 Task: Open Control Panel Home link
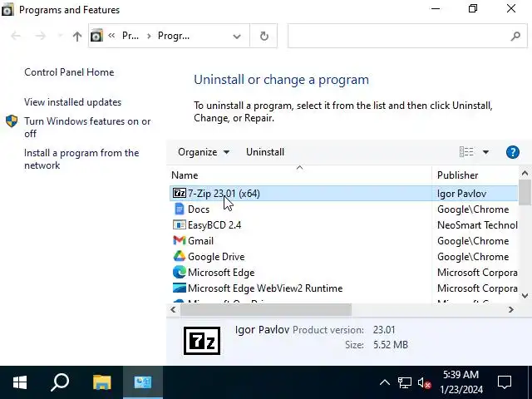69,72
